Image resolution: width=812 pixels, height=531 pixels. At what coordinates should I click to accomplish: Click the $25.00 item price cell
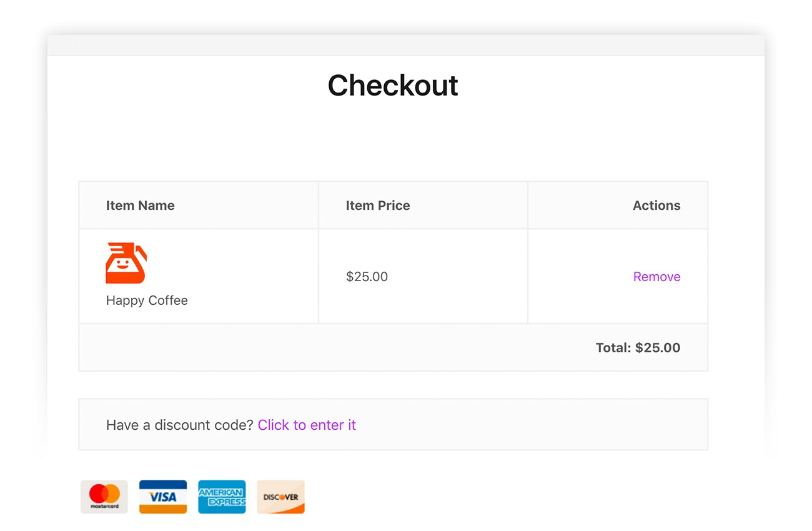tap(367, 277)
